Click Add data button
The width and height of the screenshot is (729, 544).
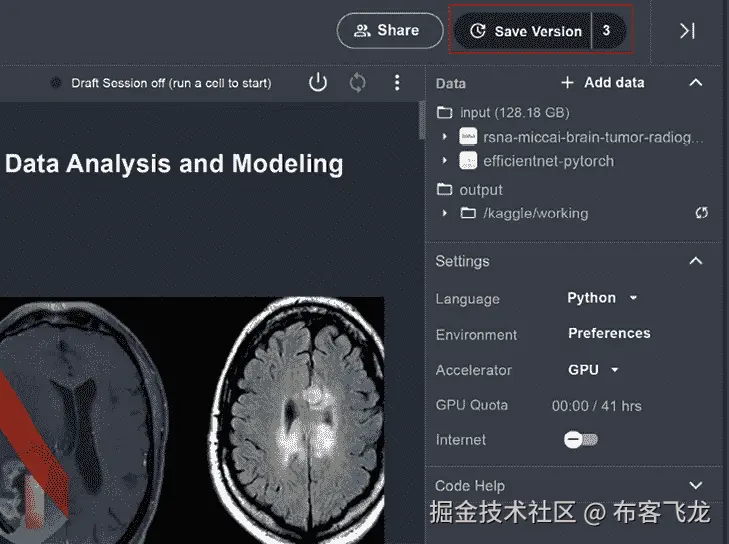[603, 83]
